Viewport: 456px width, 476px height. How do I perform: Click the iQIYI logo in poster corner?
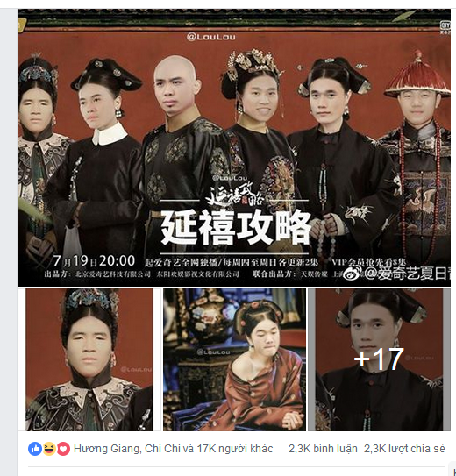pyautogui.click(x=445, y=26)
